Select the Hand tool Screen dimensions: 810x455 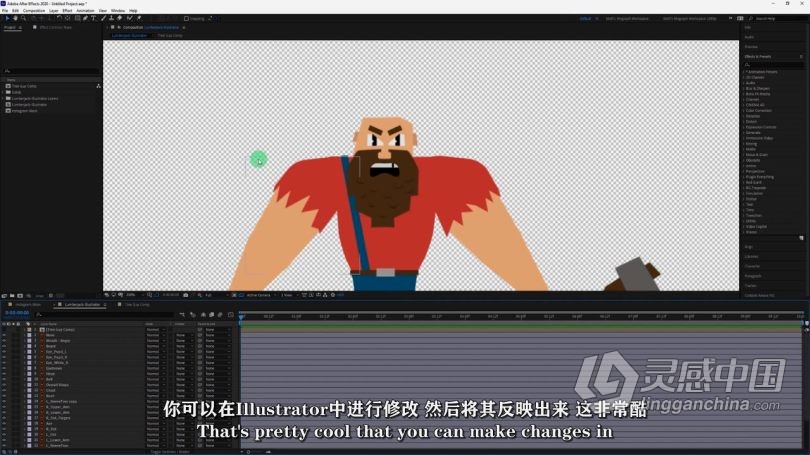coord(17,18)
